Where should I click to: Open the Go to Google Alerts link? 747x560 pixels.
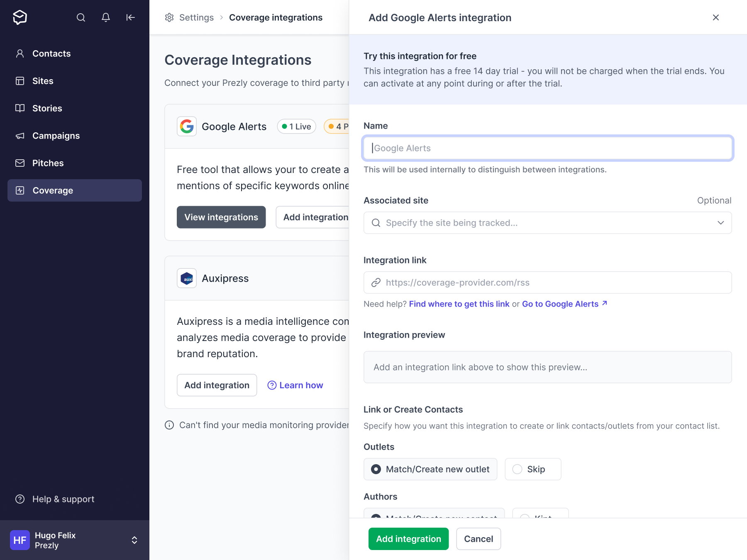coord(564,304)
